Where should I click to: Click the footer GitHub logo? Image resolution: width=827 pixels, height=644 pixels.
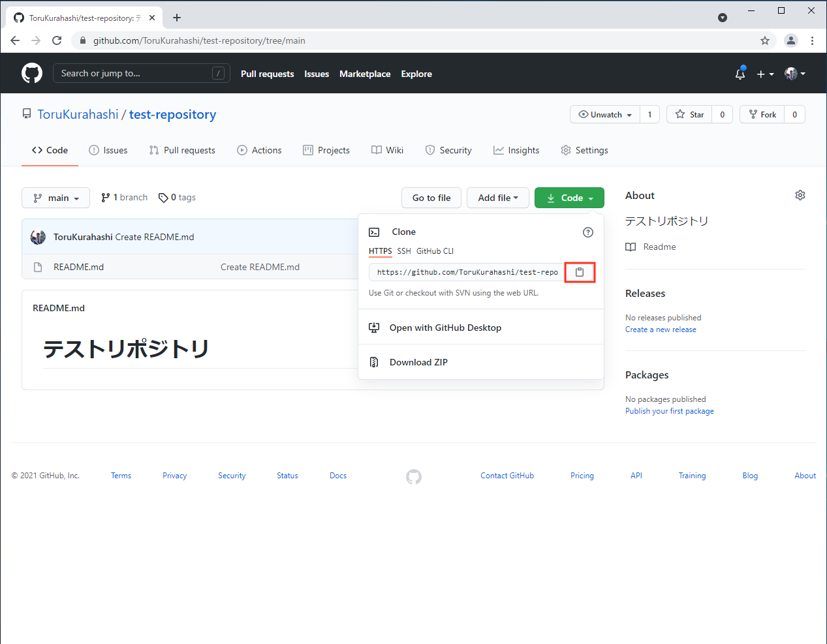coord(414,477)
